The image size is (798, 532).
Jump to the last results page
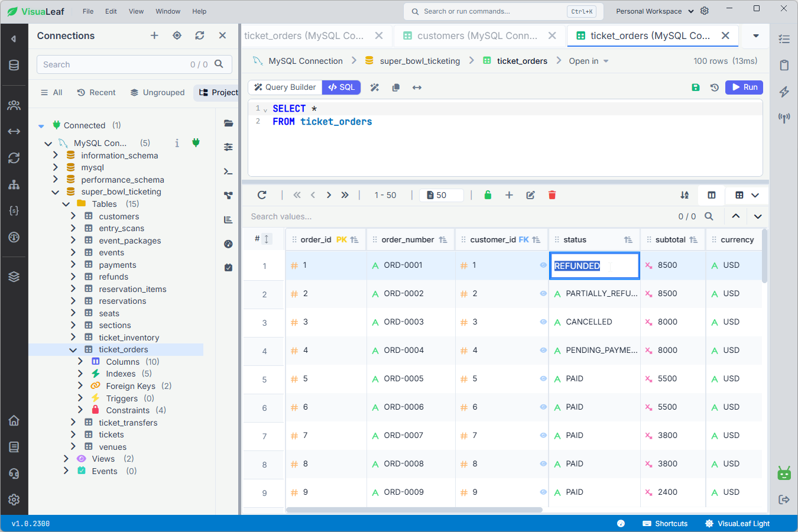tap(345, 195)
